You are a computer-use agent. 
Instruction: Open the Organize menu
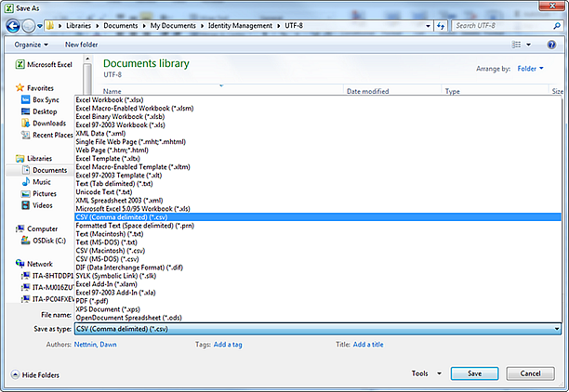pos(31,45)
